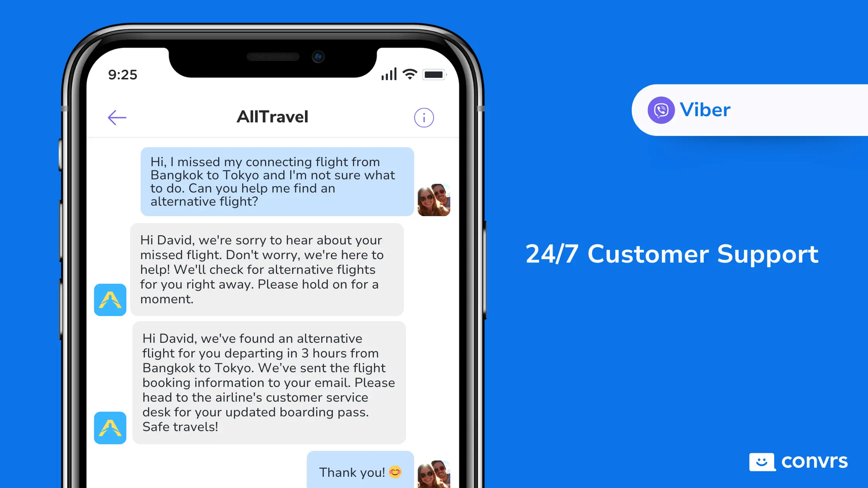Tap the AllTravel logo icon in chat

[x=110, y=300]
